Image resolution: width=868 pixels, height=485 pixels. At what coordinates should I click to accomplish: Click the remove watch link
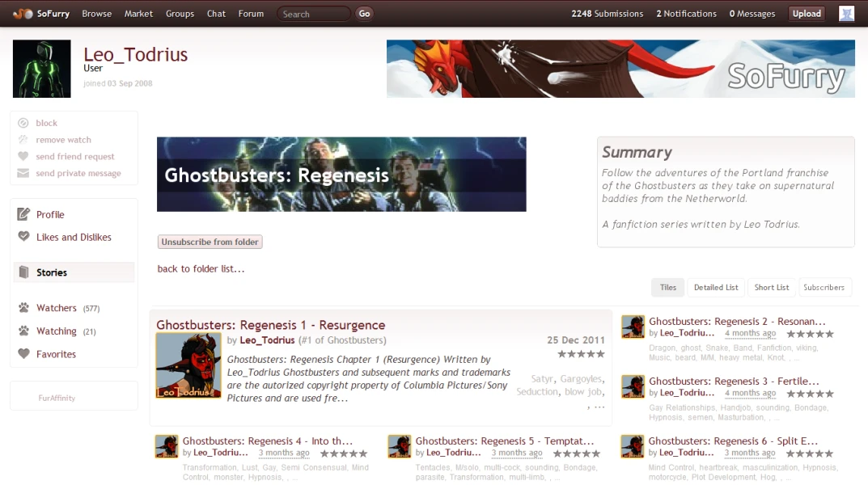point(64,140)
